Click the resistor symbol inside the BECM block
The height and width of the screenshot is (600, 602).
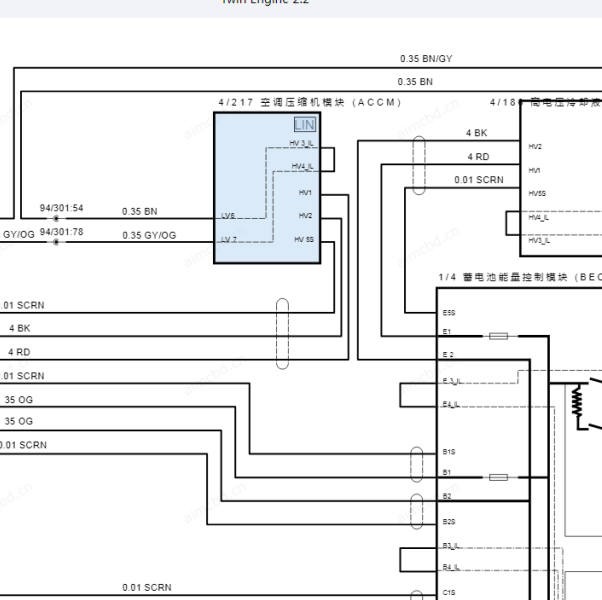point(577,401)
